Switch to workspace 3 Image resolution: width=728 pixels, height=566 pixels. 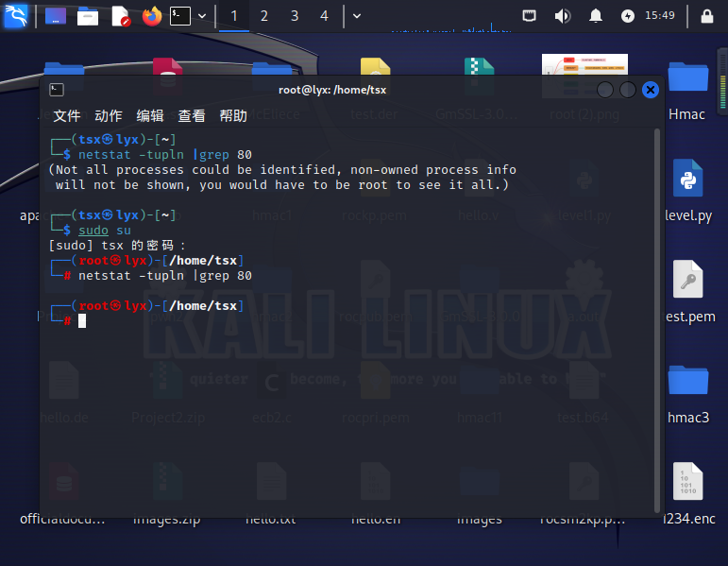click(295, 16)
